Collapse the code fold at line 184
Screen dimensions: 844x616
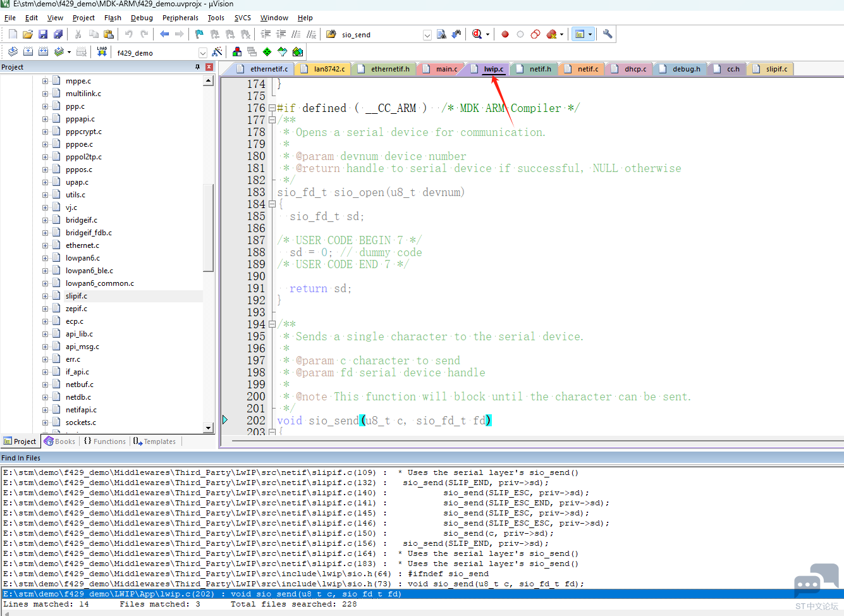coord(272,204)
